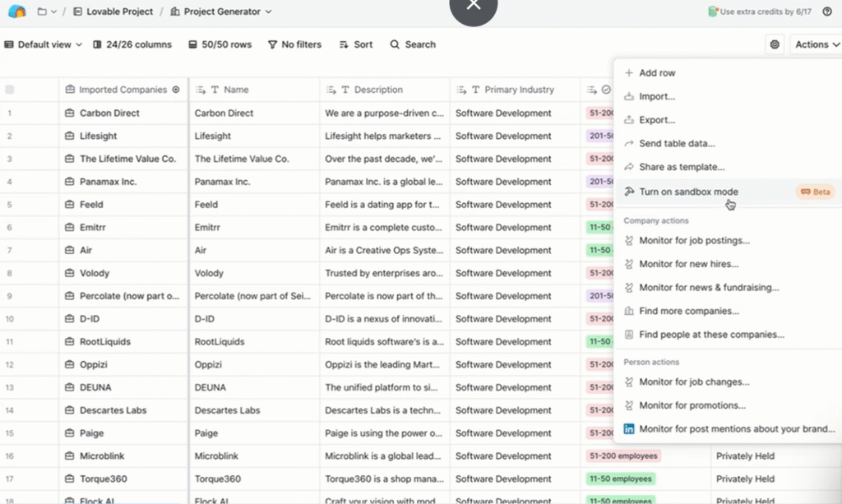The image size is (842, 504).
Task: Toggle the select-all rows checkbox in header
Action: (x=11, y=90)
